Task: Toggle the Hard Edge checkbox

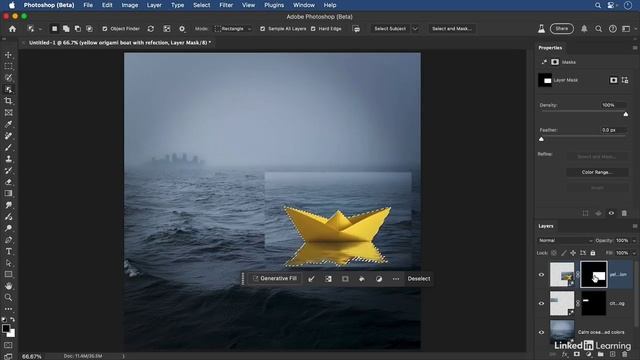Action: (x=313, y=29)
